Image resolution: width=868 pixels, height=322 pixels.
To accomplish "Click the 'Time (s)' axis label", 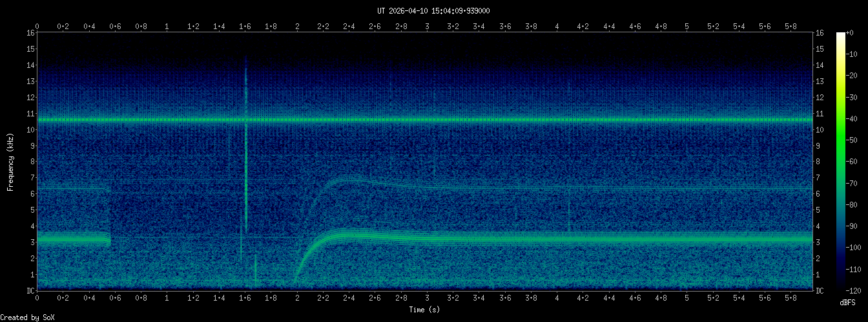I will (425, 310).
